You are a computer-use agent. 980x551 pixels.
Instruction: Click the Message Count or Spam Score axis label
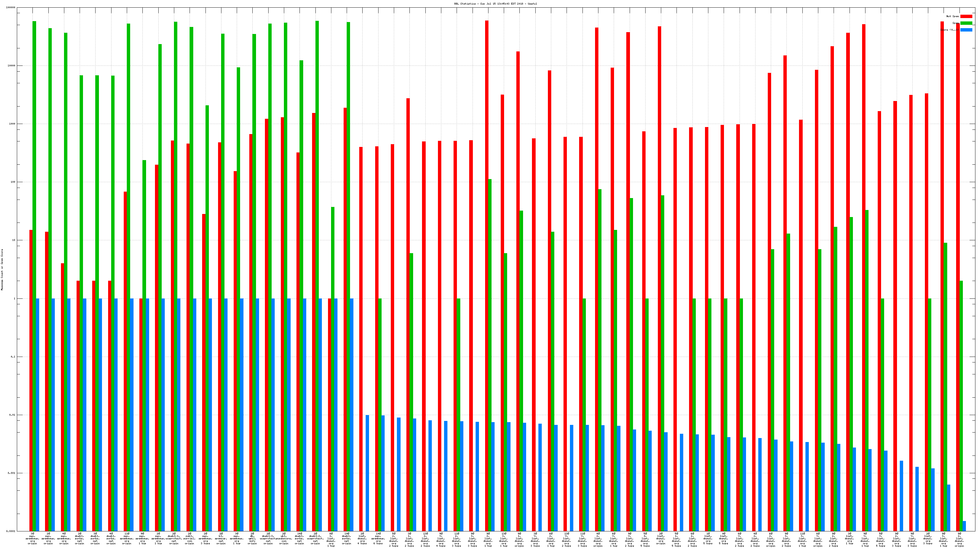(2, 270)
